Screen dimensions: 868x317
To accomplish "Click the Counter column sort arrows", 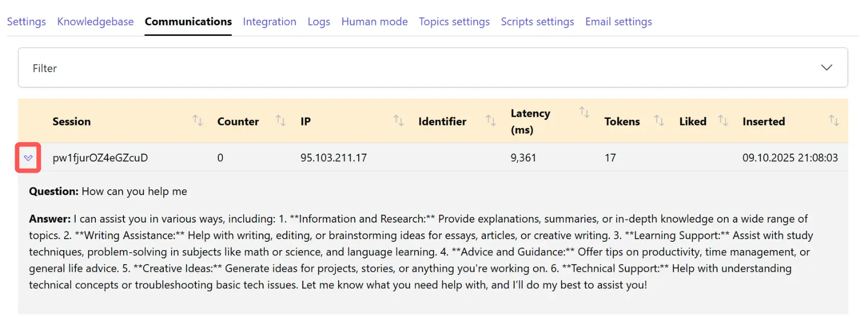I will coord(281,121).
